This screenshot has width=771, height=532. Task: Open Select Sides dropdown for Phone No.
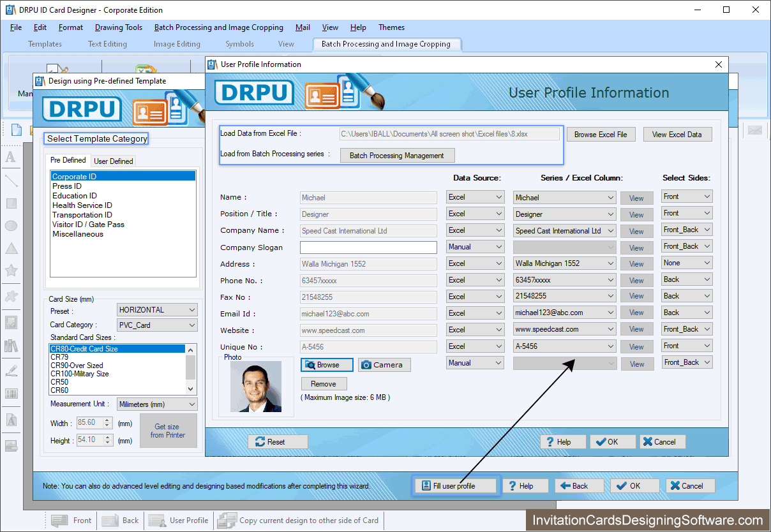pyautogui.click(x=687, y=279)
